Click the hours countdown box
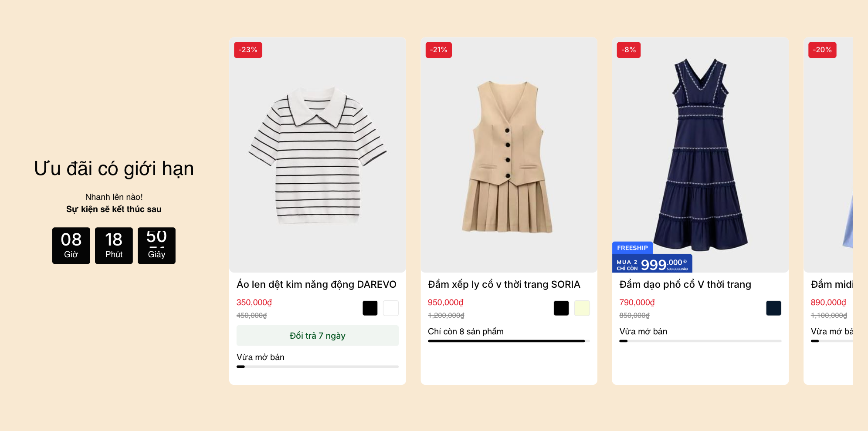868x431 pixels. [71, 246]
